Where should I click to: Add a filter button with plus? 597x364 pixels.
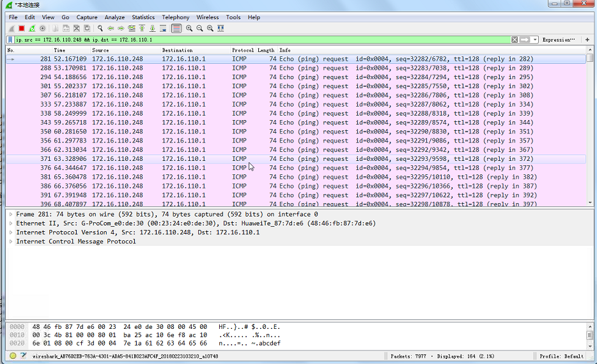click(x=587, y=40)
